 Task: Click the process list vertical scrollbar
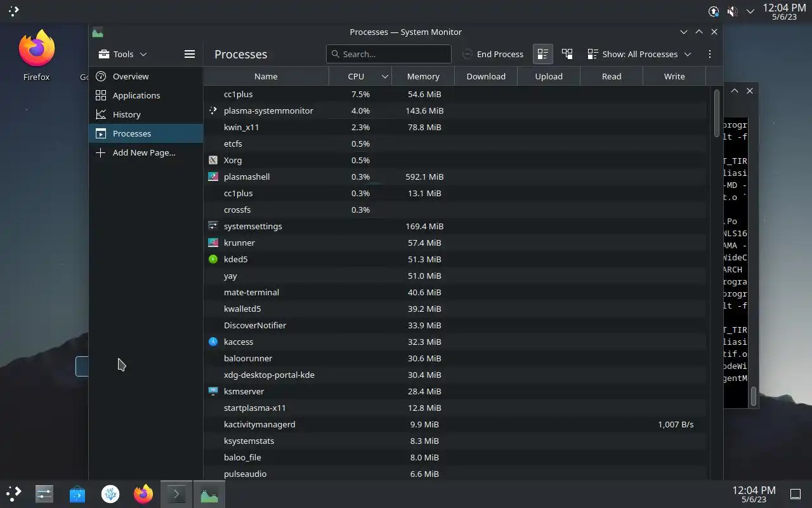click(717, 113)
